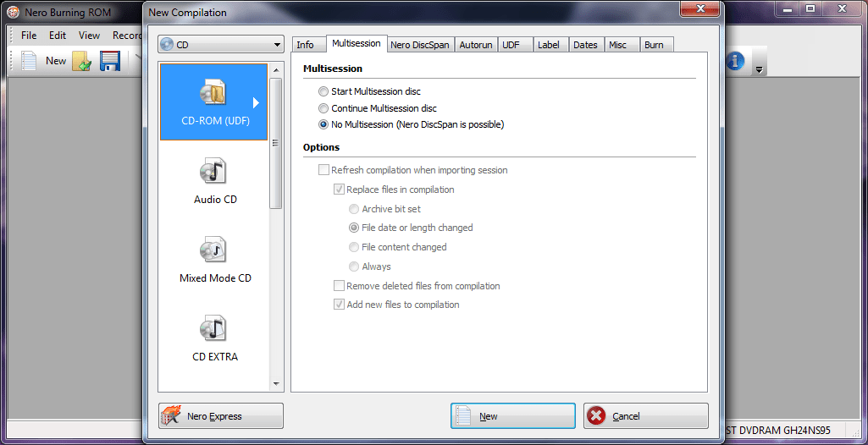The image size is (868, 445).
Task: Click the compilation list scrollbar thumb
Action: tap(275, 143)
